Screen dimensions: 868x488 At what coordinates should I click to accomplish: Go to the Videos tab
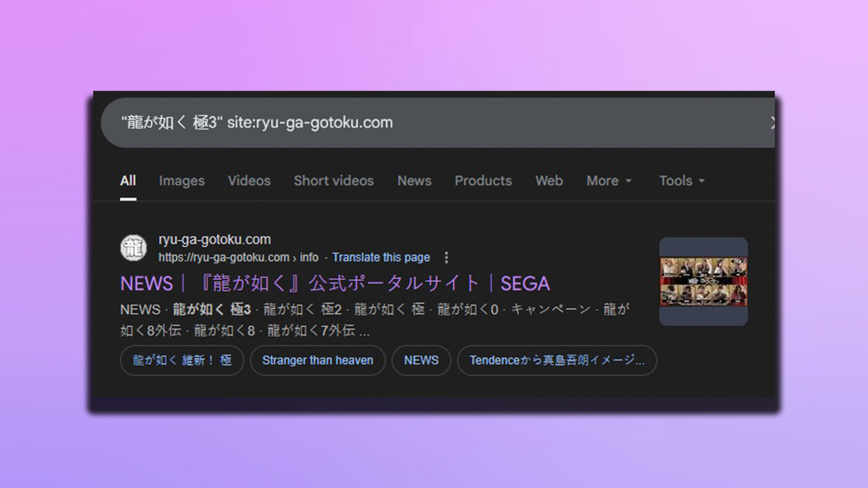click(249, 181)
